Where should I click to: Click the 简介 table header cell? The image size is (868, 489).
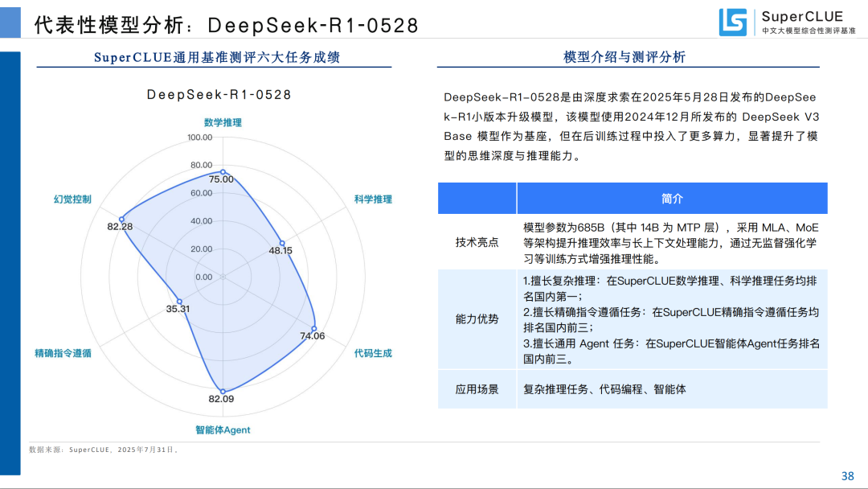click(672, 199)
